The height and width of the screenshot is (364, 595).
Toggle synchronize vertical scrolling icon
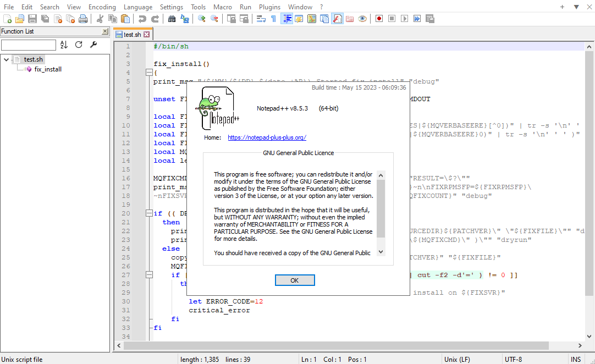point(231,19)
